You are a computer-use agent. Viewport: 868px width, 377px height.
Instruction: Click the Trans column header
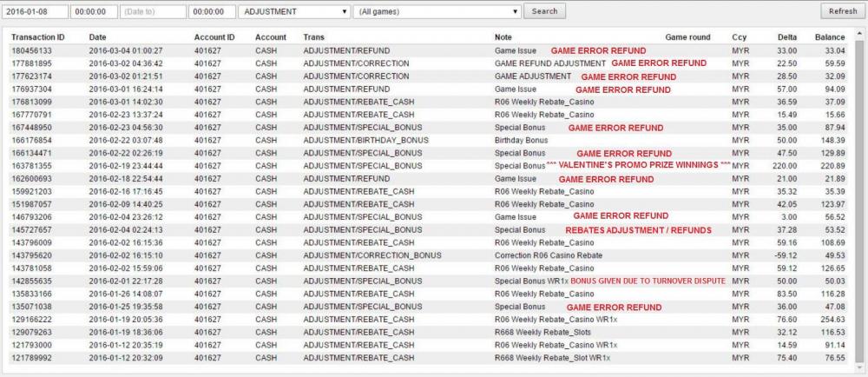click(x=314, y=37)
